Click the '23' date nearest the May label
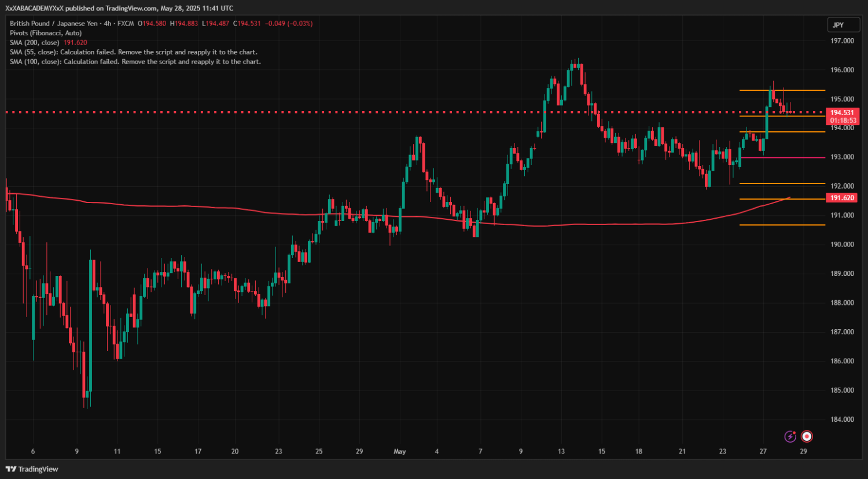Image resolution: width=868 pixels, height=479 pixels. click(278, 451)
